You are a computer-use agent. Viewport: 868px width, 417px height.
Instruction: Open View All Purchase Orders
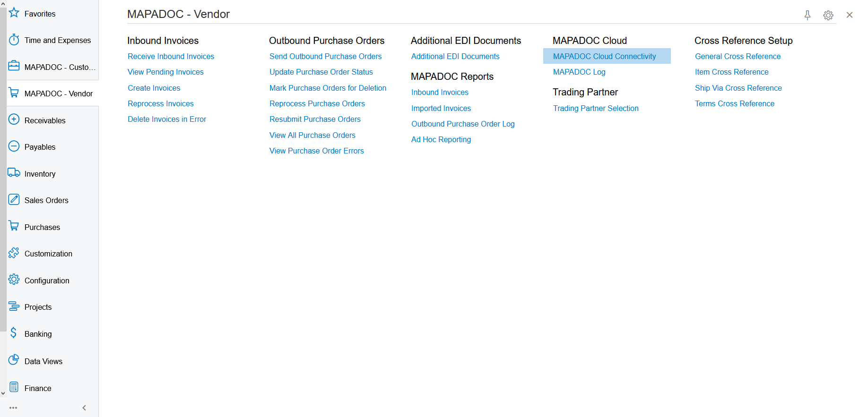pos(312,135)
